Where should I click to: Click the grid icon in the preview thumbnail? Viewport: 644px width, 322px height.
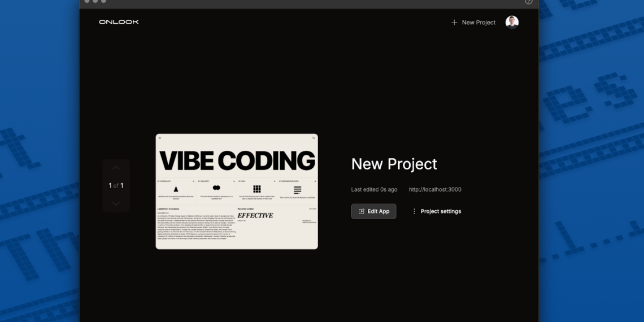point(257,189)
